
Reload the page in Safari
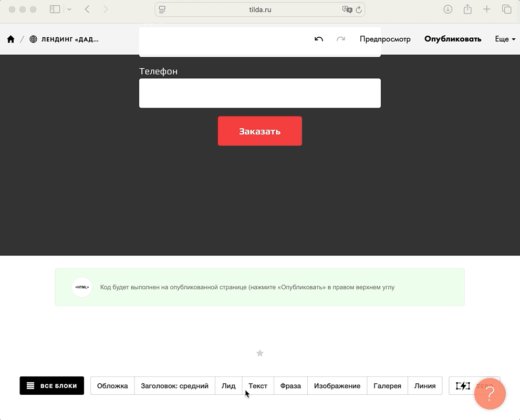[359, 9]
